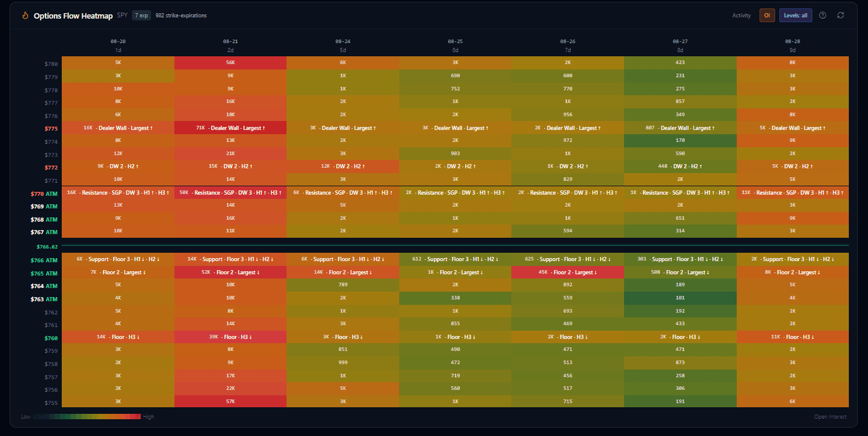
Task: Click the $770 ATM strike label
Action: pyautogui.click(x=44, y=193)
